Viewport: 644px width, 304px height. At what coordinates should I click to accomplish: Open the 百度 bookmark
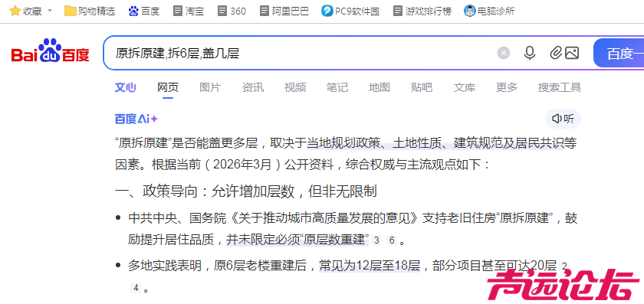pos(144,11)
